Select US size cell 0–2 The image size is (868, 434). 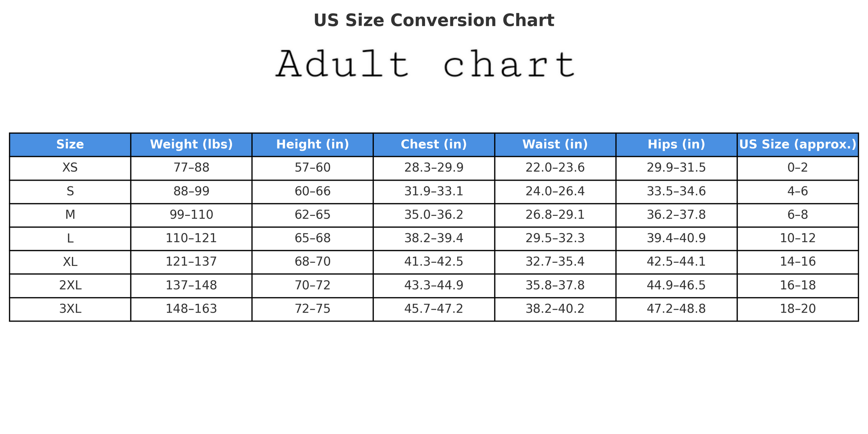coord(798,168)
